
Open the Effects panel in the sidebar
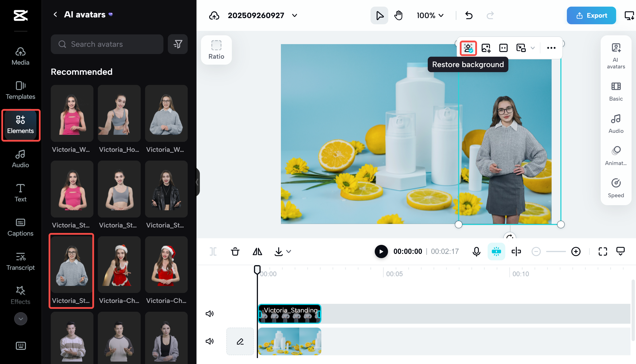point(21,295)
